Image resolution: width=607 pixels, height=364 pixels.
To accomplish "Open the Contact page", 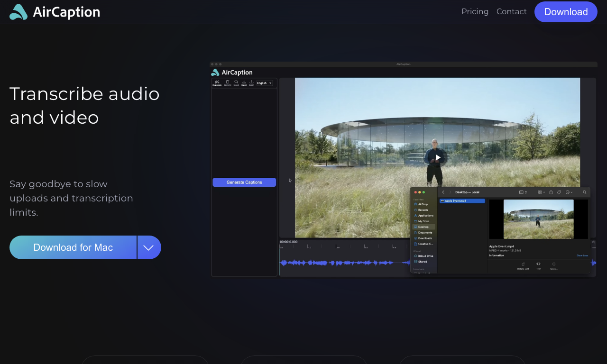I will click(x=511, y=11).
